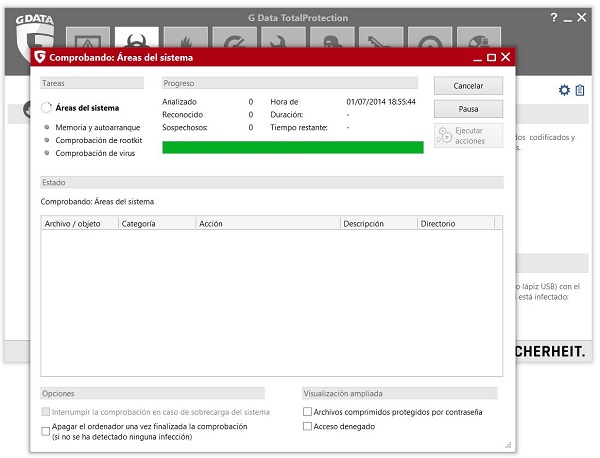The height and width of the screenshot is (458, 600).
Task: Open main window settings gear icon
Action: [564, 90]
